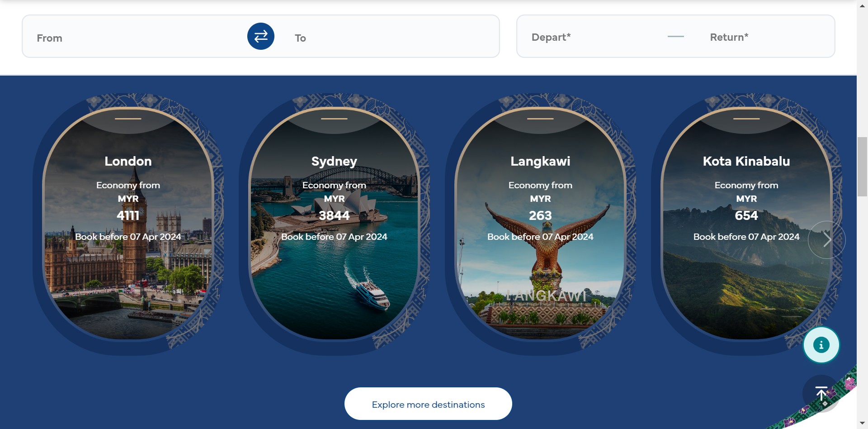
Task: Click the scrollbar up arrow
Action: 863,5
